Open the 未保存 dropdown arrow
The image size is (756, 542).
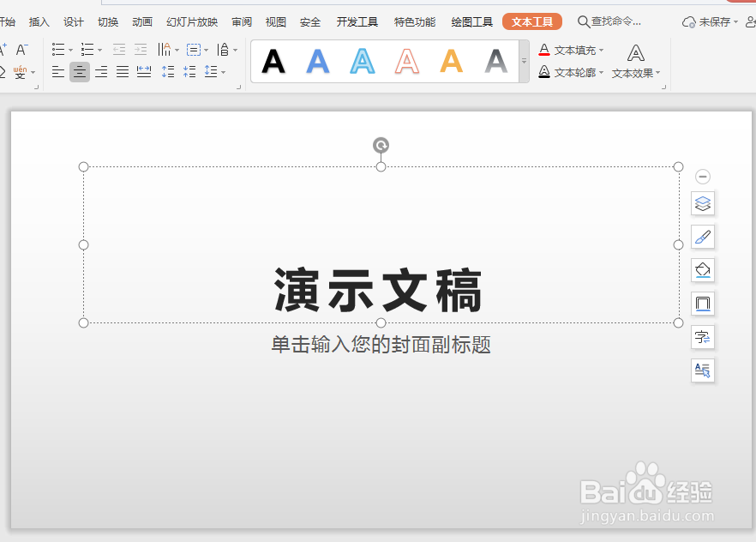click(x=735, y=22)
